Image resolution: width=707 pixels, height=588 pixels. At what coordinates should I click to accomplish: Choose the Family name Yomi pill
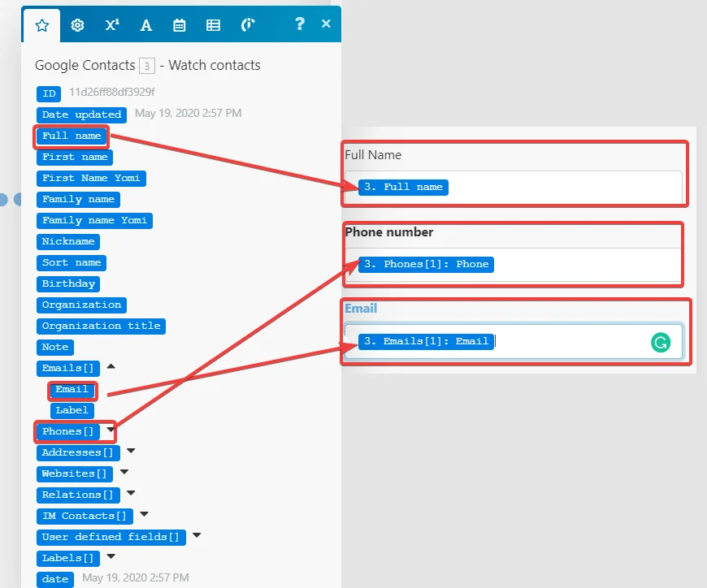[94, 221]
